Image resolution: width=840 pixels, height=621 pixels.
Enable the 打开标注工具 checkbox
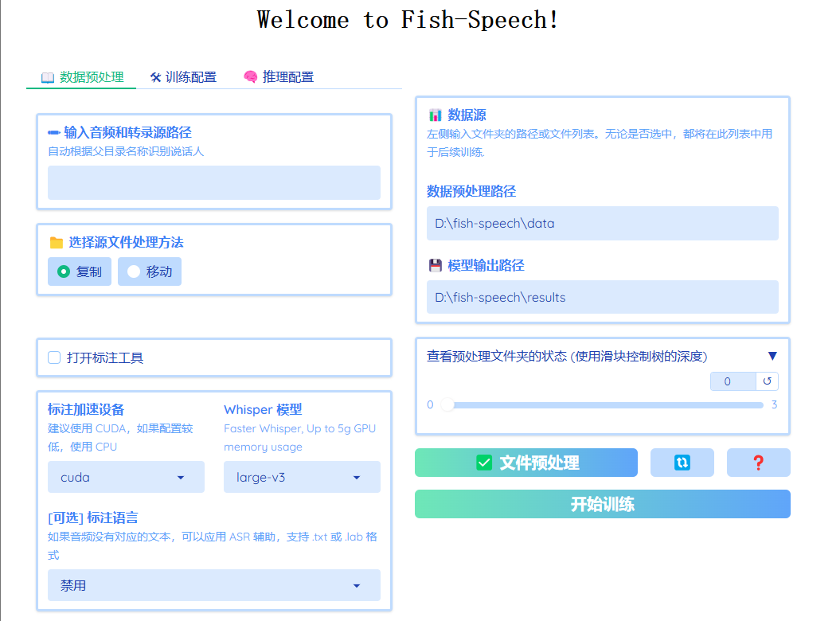(54, 357)
